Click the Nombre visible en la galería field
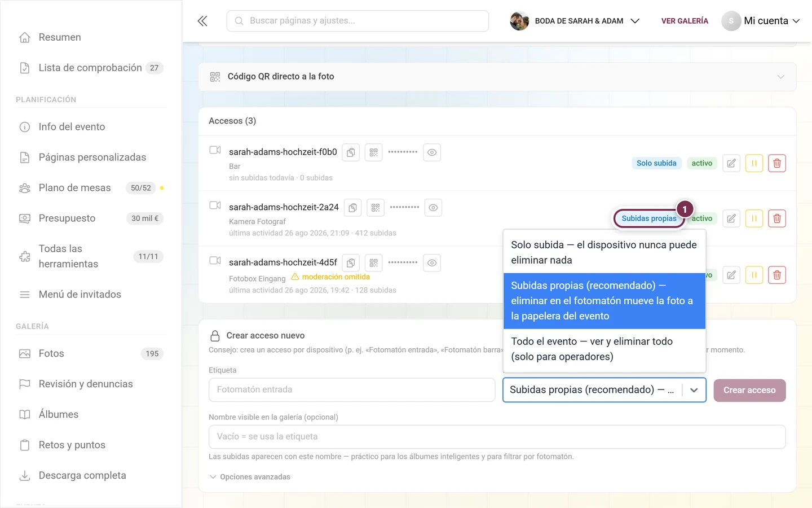This screenshot has width=812, height=508. (497, 437)
